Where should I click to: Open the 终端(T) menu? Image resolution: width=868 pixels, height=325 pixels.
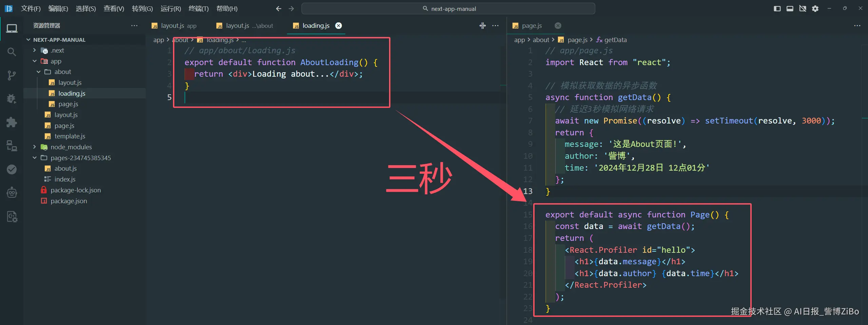click(x=198, y=8)
